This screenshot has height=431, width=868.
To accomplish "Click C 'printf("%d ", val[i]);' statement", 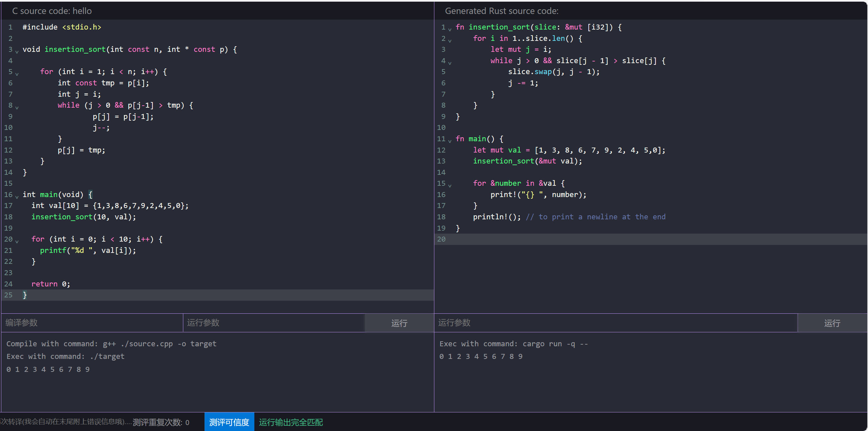I will tap(88, 251).
